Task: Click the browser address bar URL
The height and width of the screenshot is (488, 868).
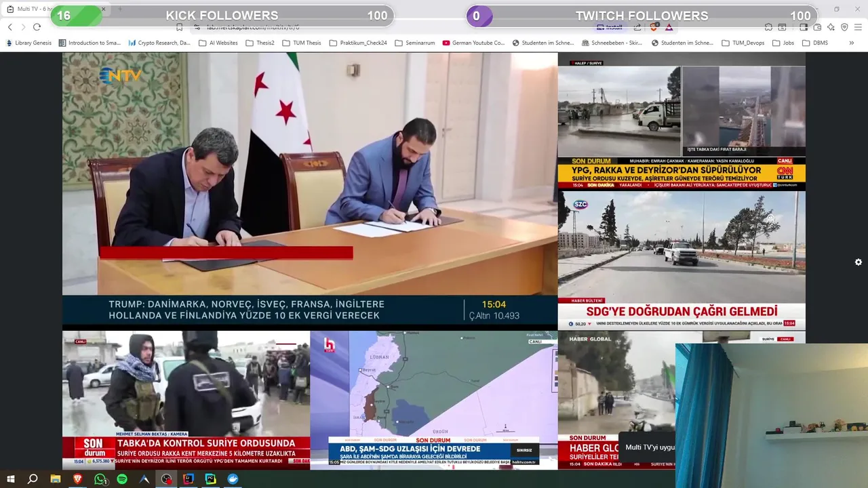Action: [253, 27]
